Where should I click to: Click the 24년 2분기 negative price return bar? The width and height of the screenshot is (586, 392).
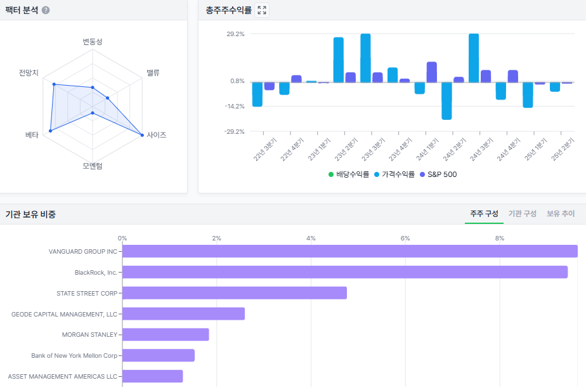[446, 101]
